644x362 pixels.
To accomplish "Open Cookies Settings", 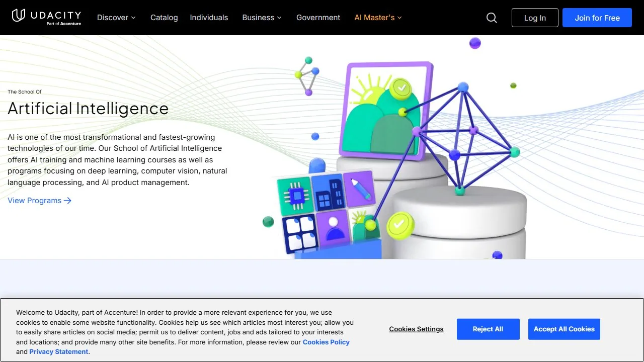I will point(416,329).
